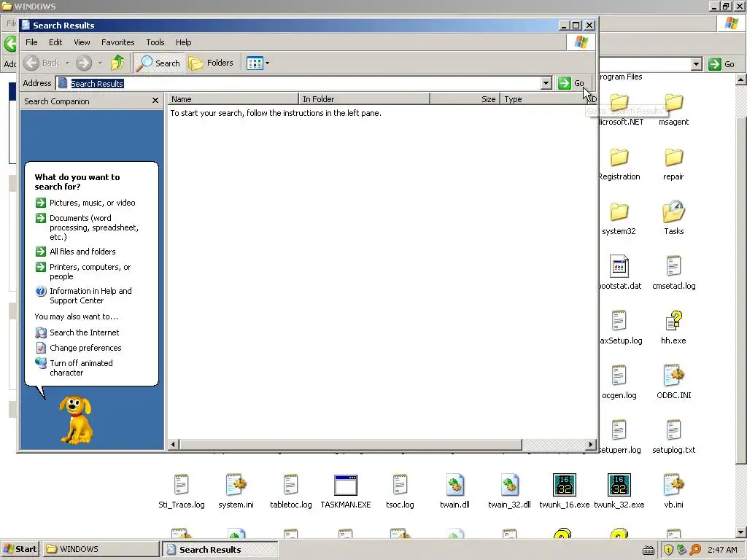This screenshot has width=747, height=560.
Task: Select the hh.exe file
Action: [x=673, y=328]
